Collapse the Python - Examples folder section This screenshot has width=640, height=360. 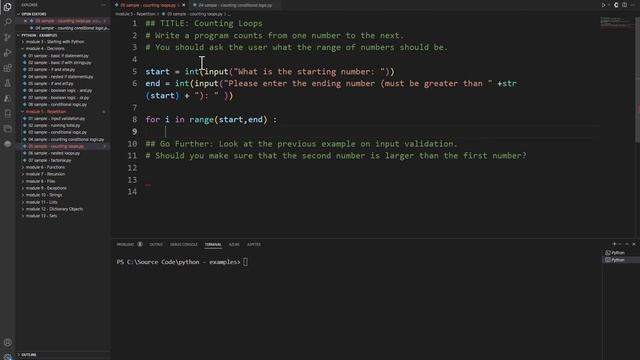tap(37, 35)
